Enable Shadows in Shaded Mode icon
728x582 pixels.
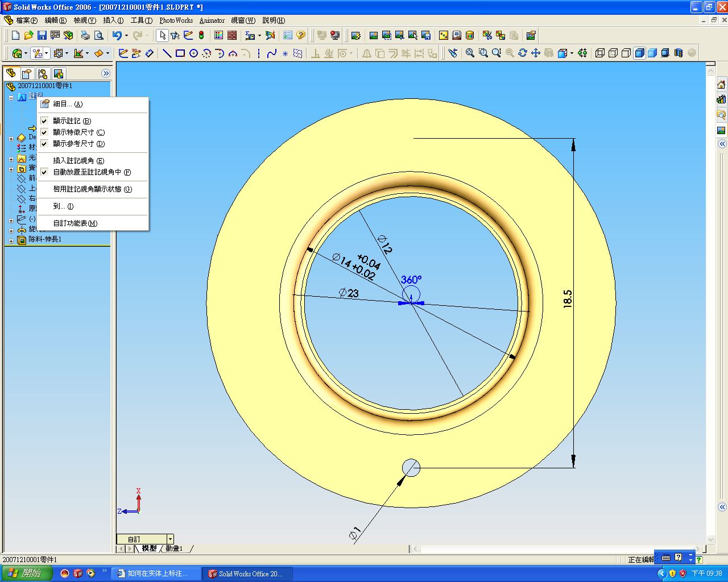tap(665, 53)
